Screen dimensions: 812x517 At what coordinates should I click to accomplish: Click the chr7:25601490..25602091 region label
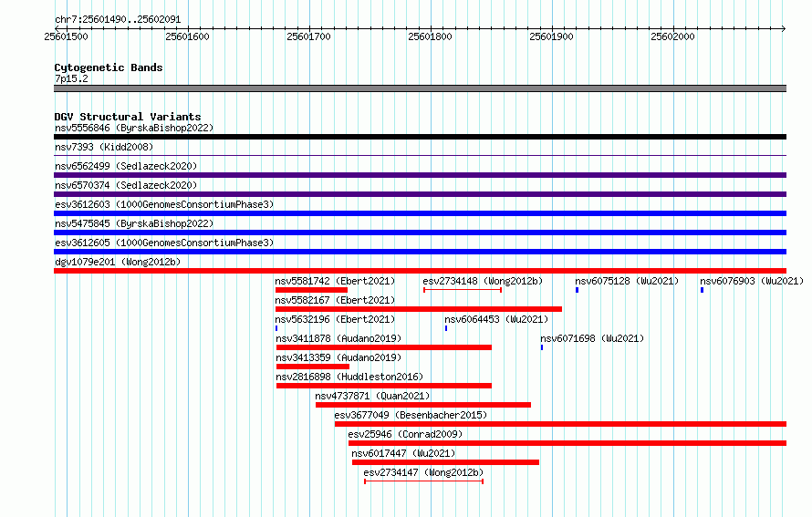[x=118, y=20]
